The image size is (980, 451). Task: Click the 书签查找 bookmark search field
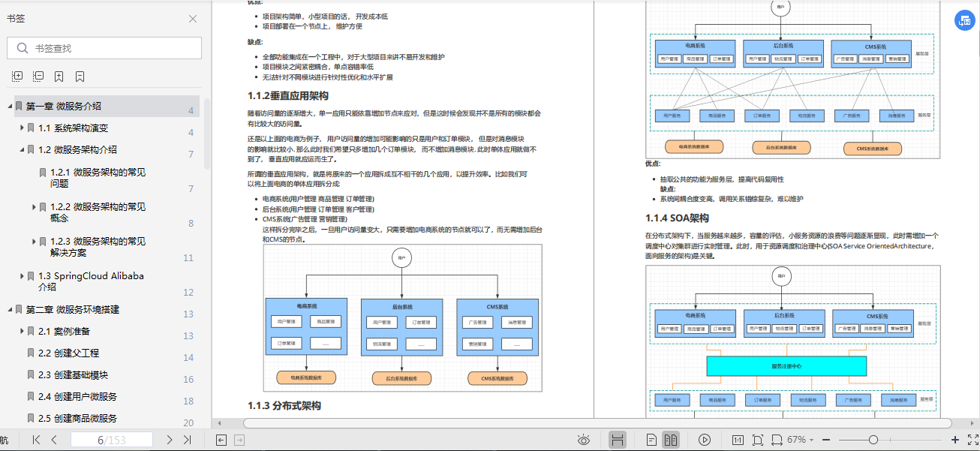(x=104, y=48)
